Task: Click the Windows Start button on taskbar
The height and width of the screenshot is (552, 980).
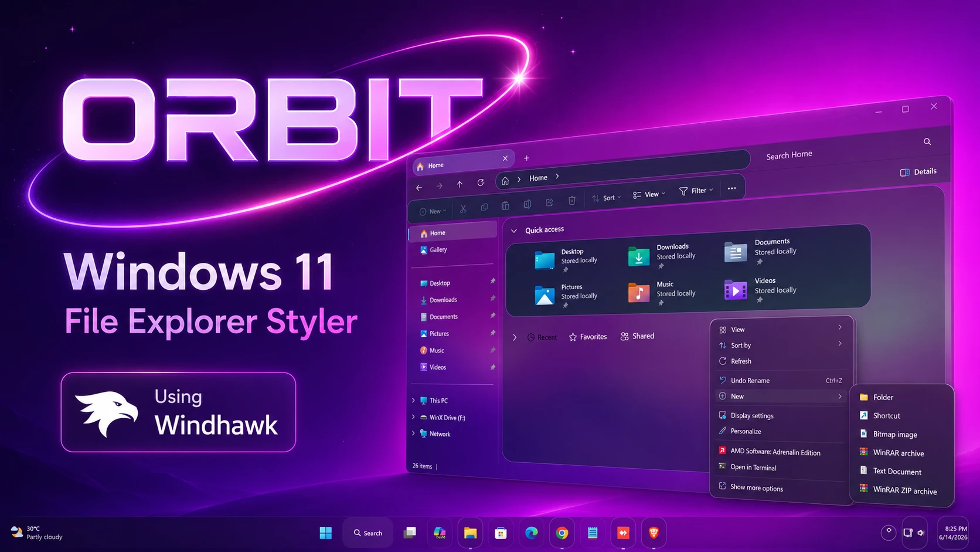Action: pyautogui.click(x=326, y=533)
